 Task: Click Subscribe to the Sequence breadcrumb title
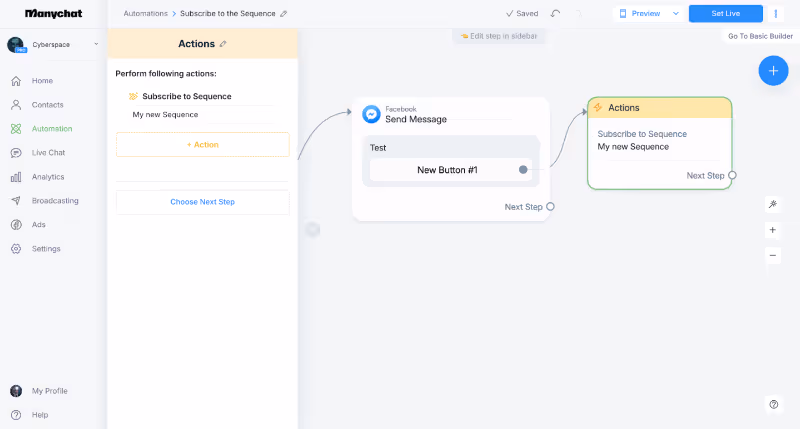point(228,14)
